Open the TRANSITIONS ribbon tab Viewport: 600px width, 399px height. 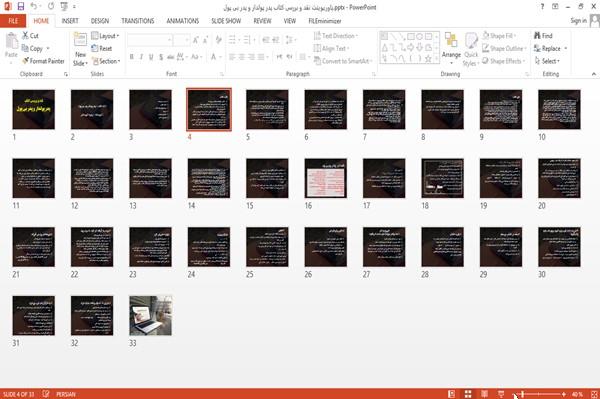coord(138,21)
